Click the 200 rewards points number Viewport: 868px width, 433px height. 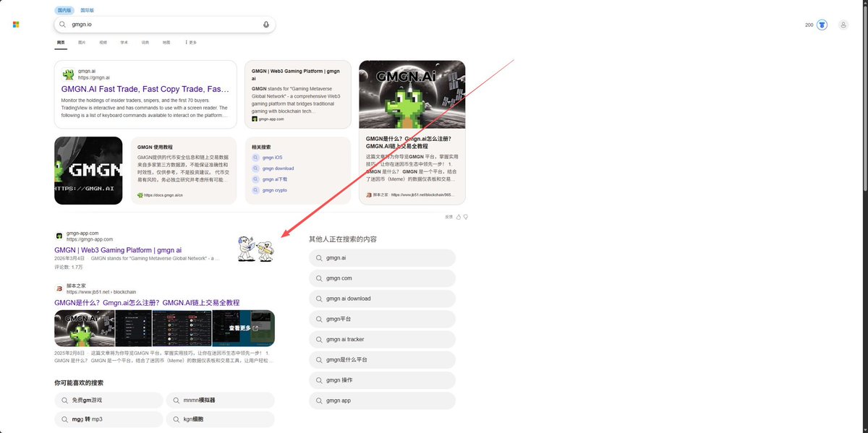tap(809, 25)
